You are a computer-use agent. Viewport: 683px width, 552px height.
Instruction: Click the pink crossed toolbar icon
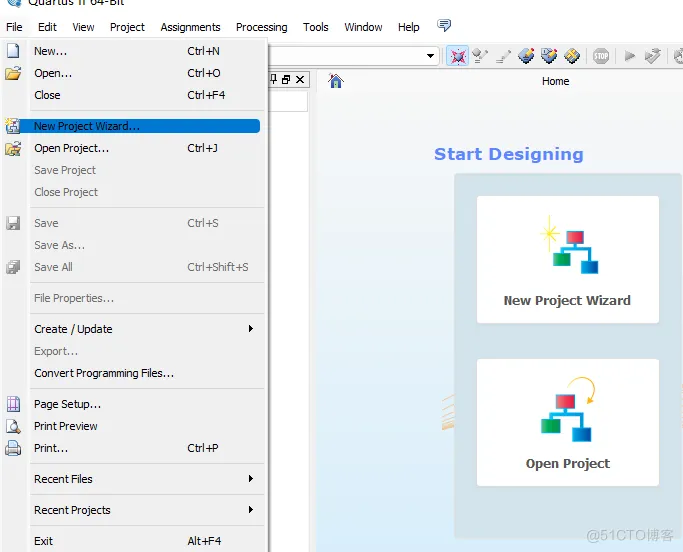pyautogui.click(x=457, y=56)
